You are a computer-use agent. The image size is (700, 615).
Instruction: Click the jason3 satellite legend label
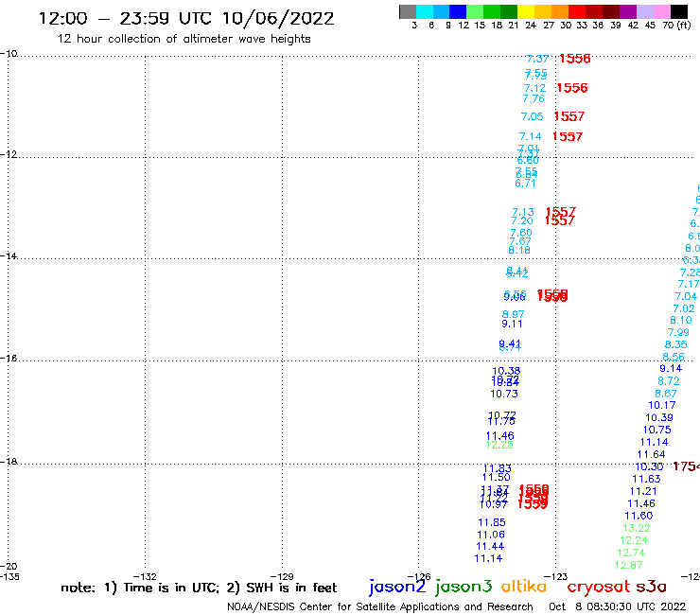point(464,587)
